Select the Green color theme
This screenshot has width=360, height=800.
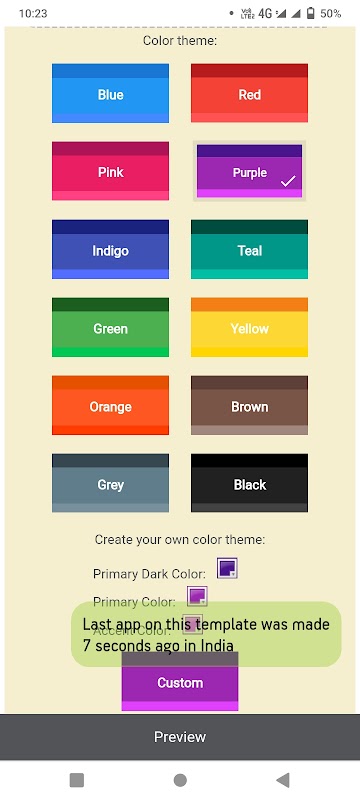[110, 327]
